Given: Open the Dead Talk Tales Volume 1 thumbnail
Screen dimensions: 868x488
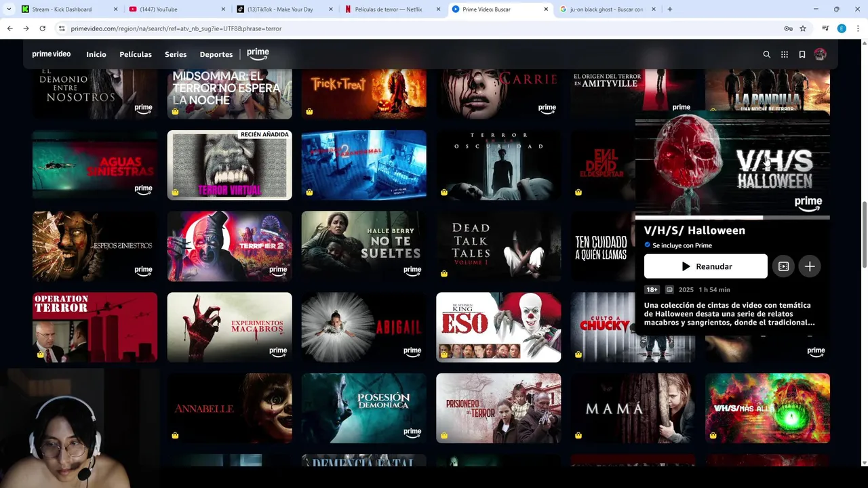Looking at the screenshot, I should [x=498, y=246].
